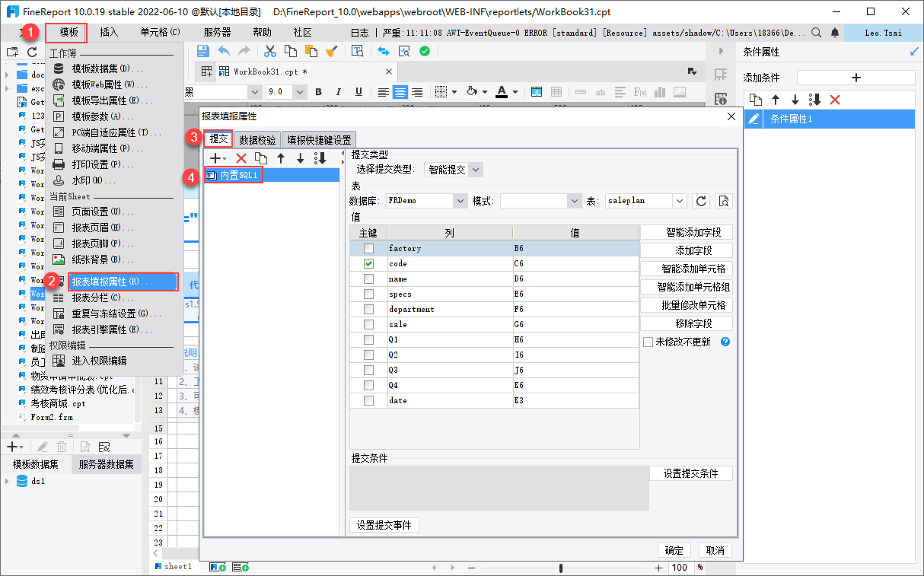Preview the saleplan table data
924x576 pixels.
pyautogui.click(x=724, y=201)
